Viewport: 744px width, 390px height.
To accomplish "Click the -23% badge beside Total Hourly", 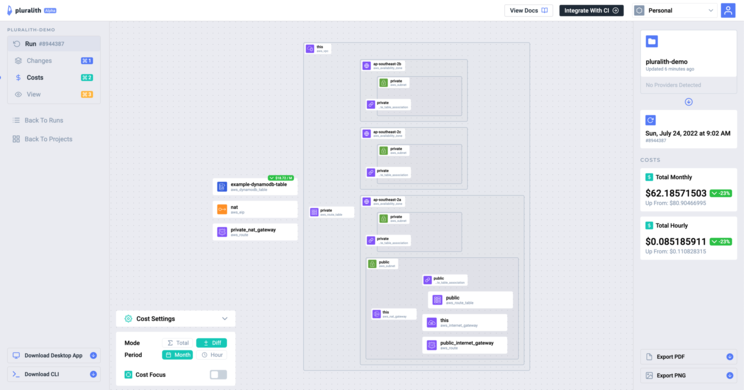I will coord(721,241).
